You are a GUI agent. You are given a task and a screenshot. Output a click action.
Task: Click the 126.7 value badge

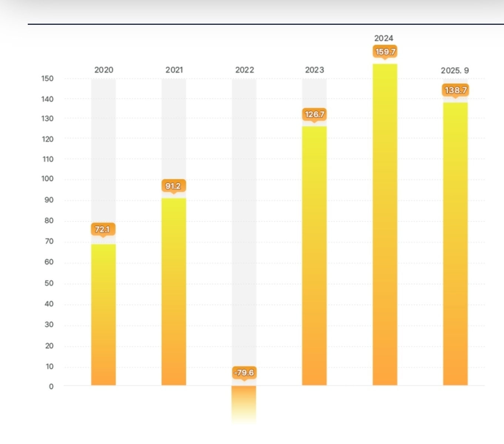[x=314, y=114]
